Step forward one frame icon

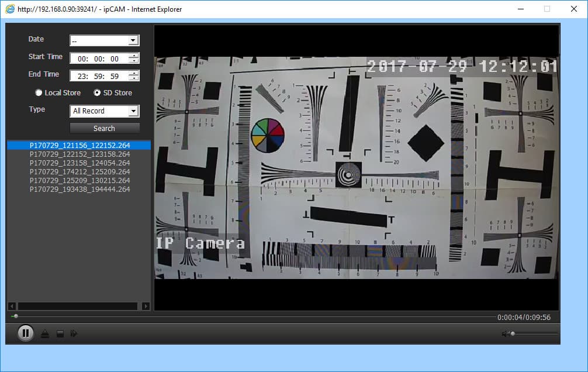pos(74,333)
